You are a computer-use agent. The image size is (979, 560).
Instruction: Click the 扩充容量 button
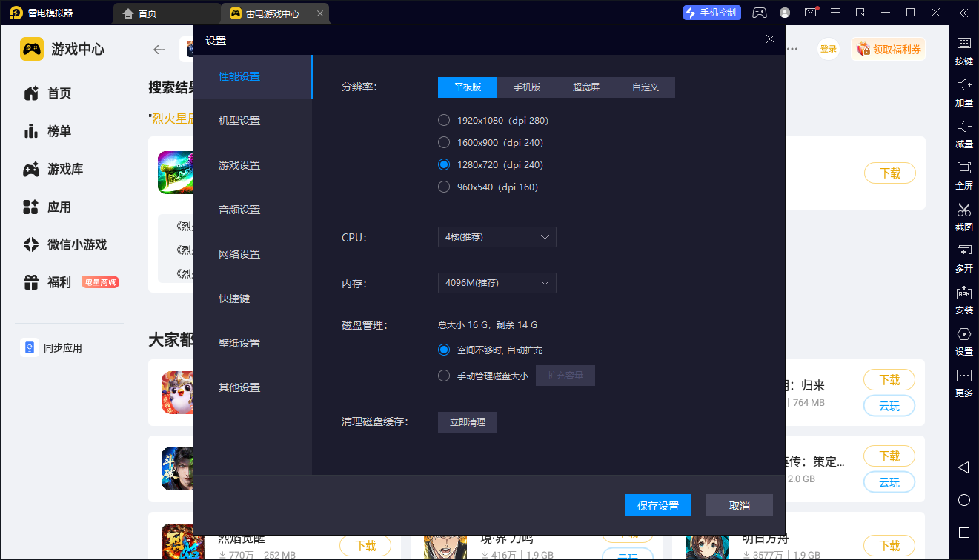tap(565, 376)
